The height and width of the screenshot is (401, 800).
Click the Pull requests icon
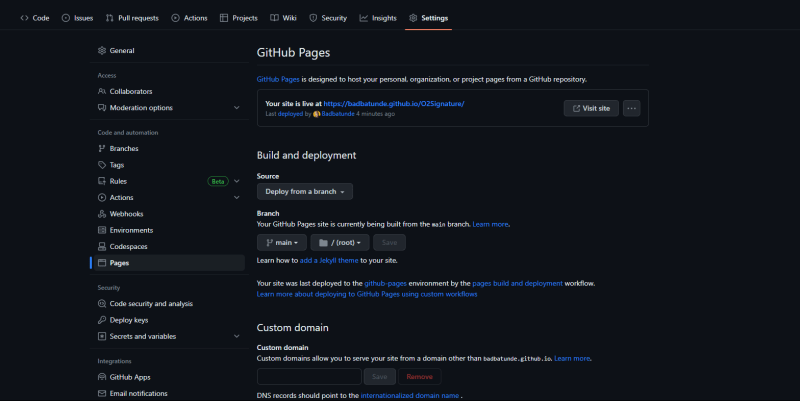[109, 18]
